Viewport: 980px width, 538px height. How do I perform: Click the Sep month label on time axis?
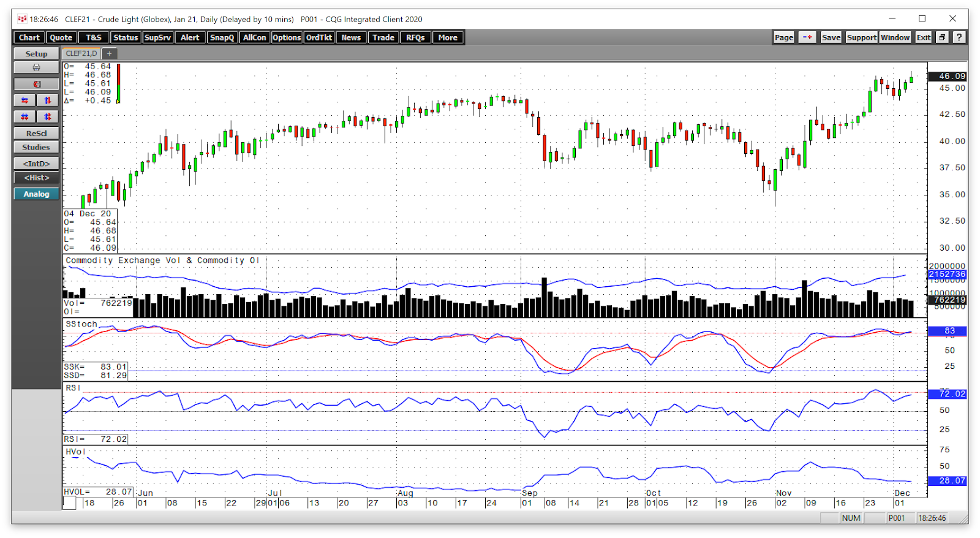(529, 493)
